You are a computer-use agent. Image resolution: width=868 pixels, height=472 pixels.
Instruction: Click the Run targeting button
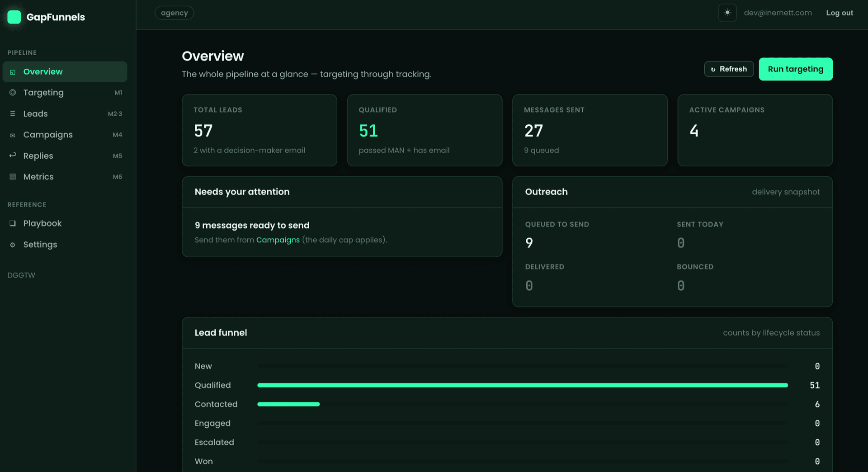[x=796, y=69]
